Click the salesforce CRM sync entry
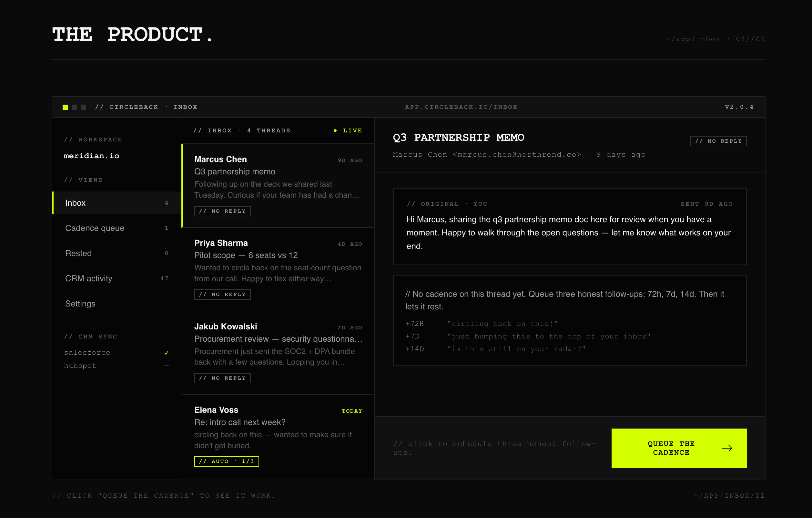 coord(116,353)
